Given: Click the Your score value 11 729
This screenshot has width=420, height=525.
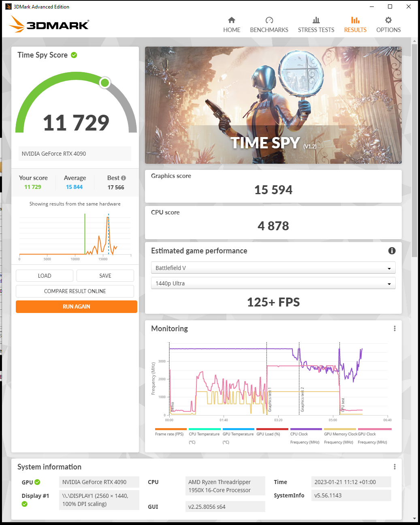Looking at the screenshot, I should click(33, 187).
